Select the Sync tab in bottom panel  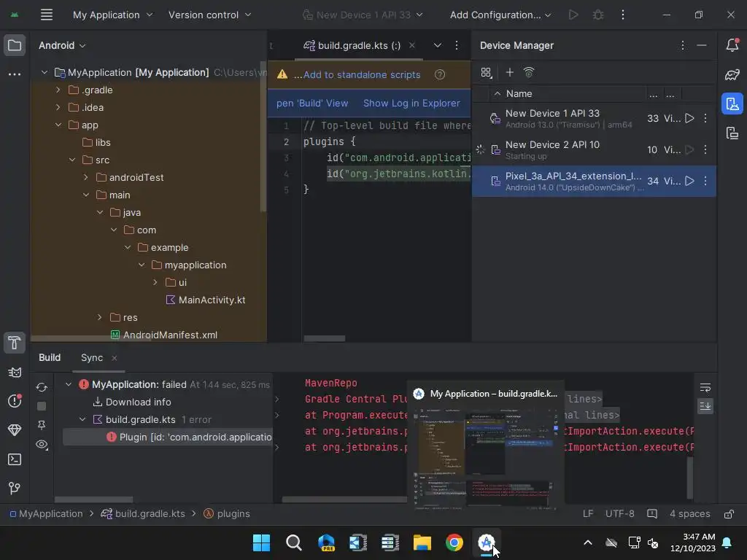[91, 357]
